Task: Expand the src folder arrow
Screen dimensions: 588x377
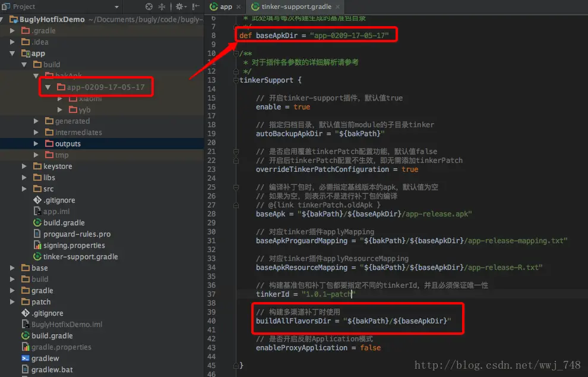Action: tap(24, 188)
